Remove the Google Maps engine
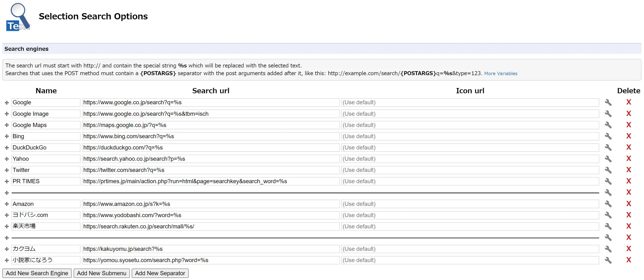 [x=629, y=125]
